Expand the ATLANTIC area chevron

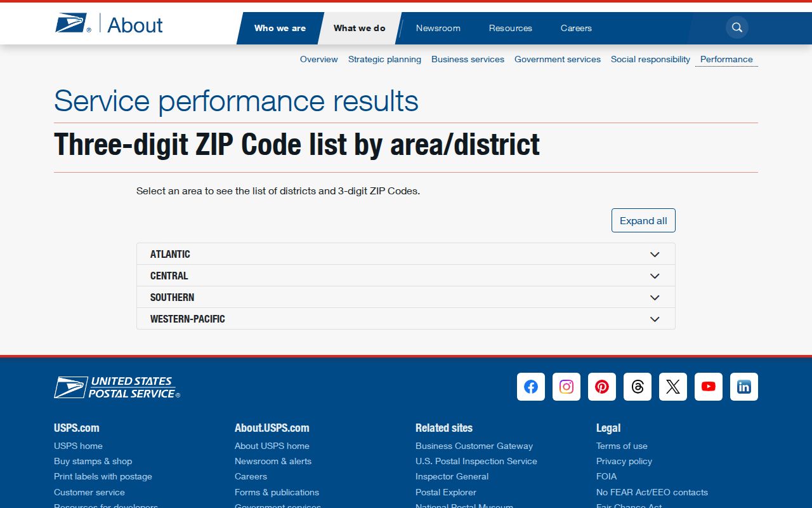(x=655, y=254)
